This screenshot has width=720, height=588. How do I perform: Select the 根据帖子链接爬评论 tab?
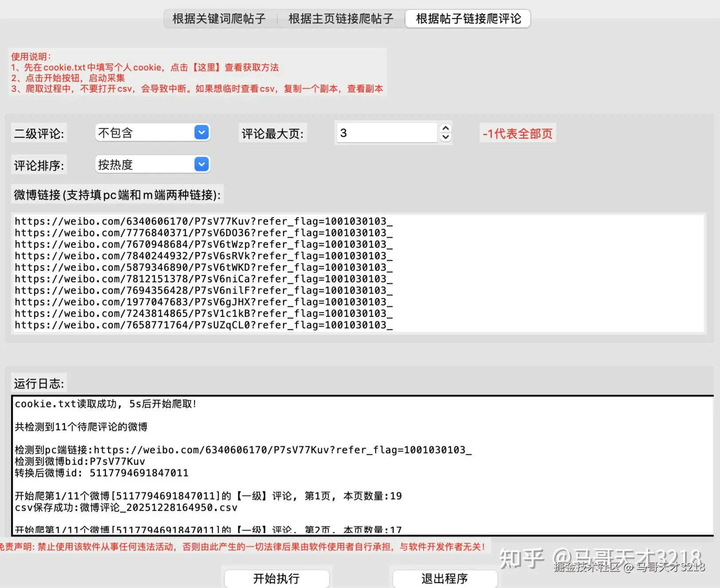(468, 19)
